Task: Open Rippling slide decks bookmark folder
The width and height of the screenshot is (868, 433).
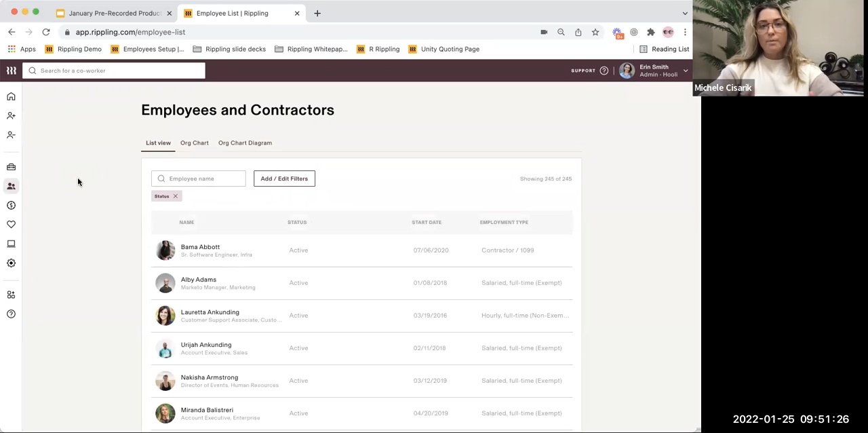Action: tap(229, 49)
